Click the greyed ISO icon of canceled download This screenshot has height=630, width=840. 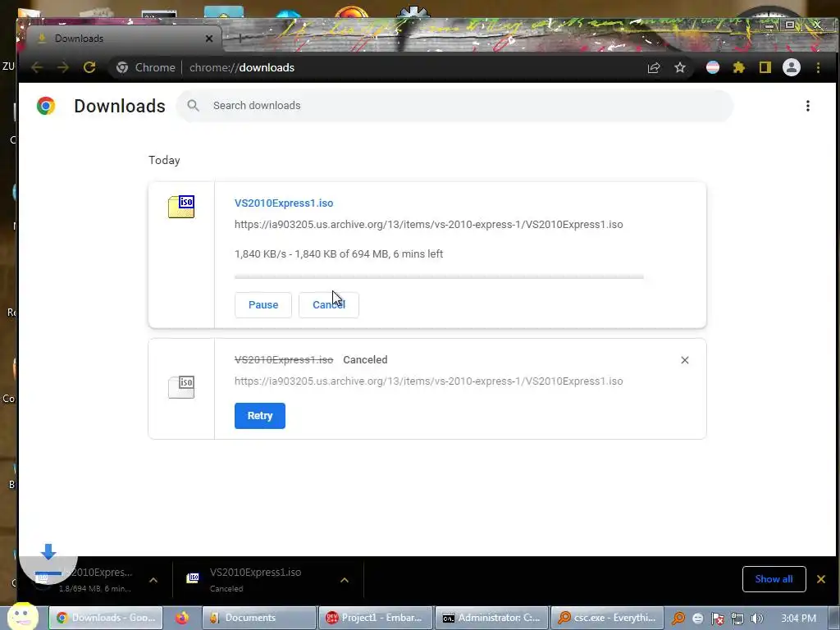pos(181,386)
